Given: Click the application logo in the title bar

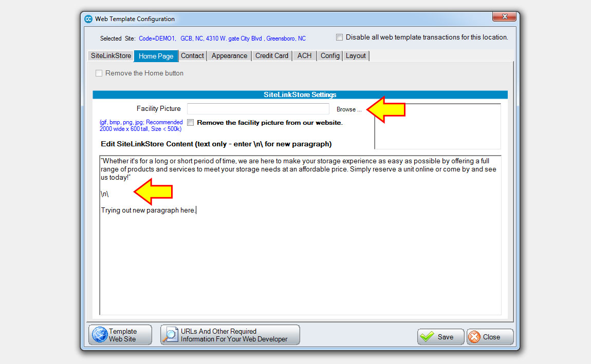Looking at the screenshot, I should [x=88, y=18].
